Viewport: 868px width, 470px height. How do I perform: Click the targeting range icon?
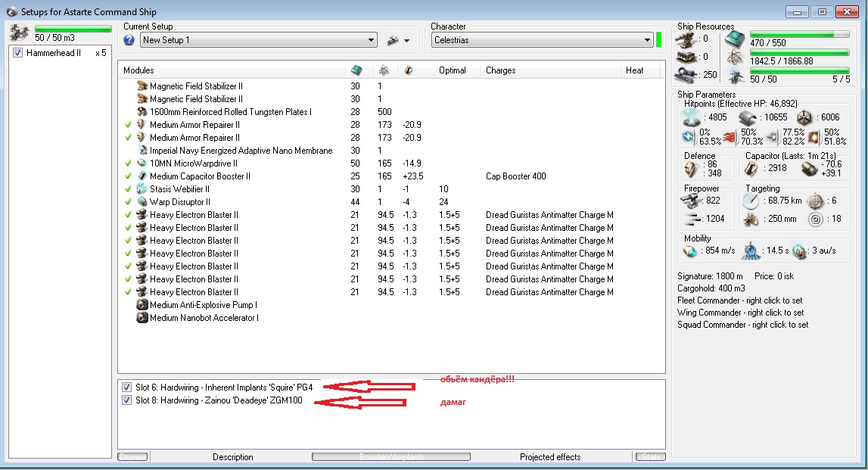point(751,201)
